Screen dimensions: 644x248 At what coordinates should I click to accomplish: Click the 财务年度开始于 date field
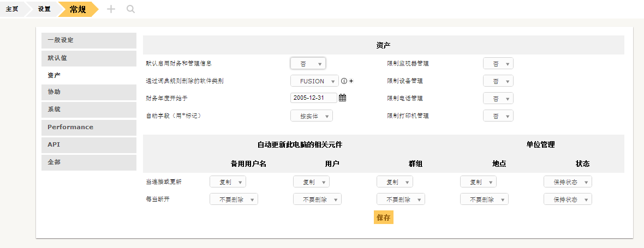[313, 98]
